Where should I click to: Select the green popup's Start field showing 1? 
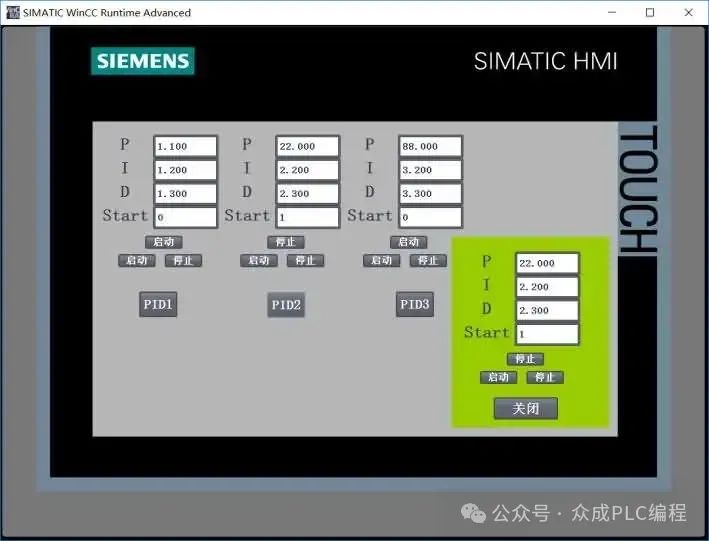tap(547, 334)
